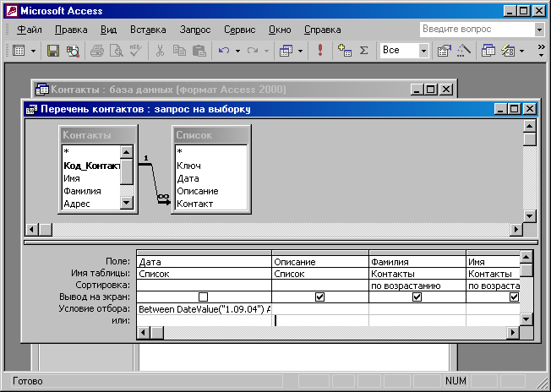This screenshot has width=551, height=392.
Task: Uncheck display checkbox for Описание column
Action: click(x=319, y=297)
